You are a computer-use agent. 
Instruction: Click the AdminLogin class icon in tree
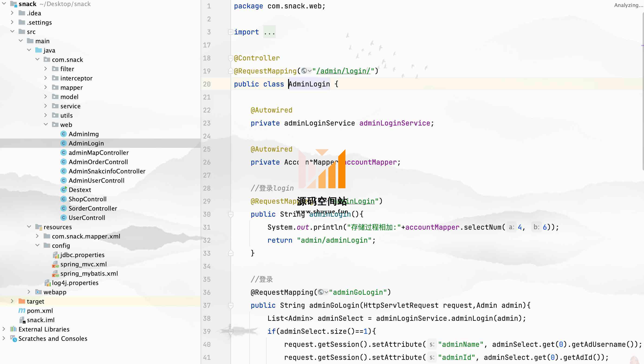click(64, 143)
